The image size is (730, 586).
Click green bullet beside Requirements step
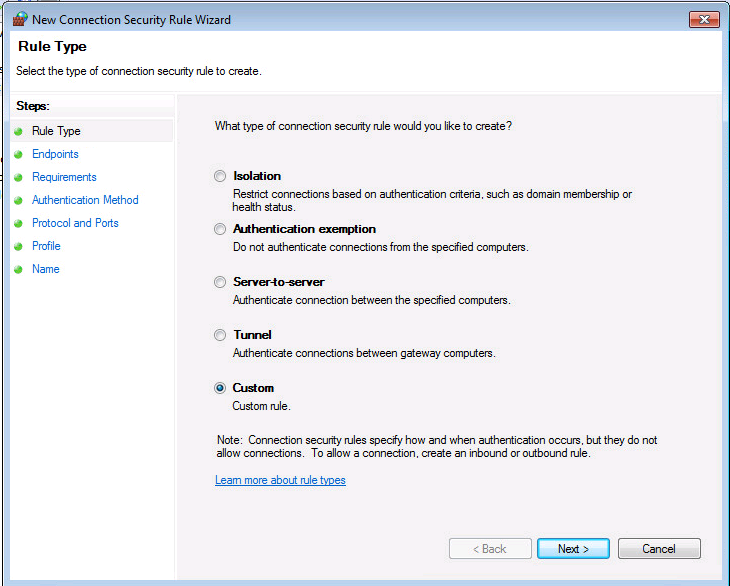[19, 177]
